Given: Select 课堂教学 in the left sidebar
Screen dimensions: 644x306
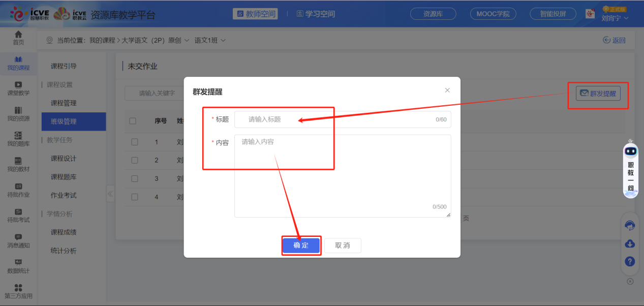Looking at the screenshot, I should coord(18,87).
